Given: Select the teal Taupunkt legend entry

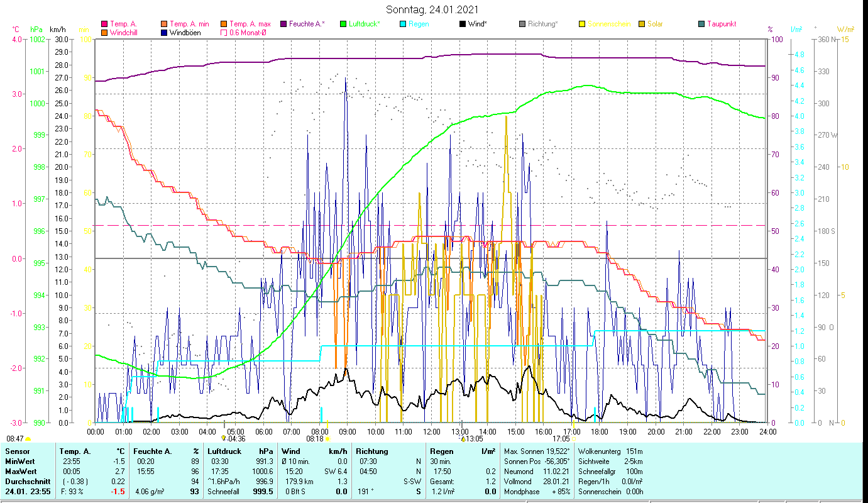Looking at the screenshot, I should point(717,24).
